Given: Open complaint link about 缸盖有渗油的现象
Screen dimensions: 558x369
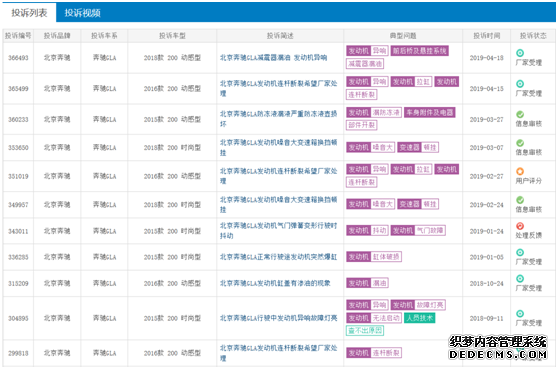Looking at the screenshot, I should 275,283.
